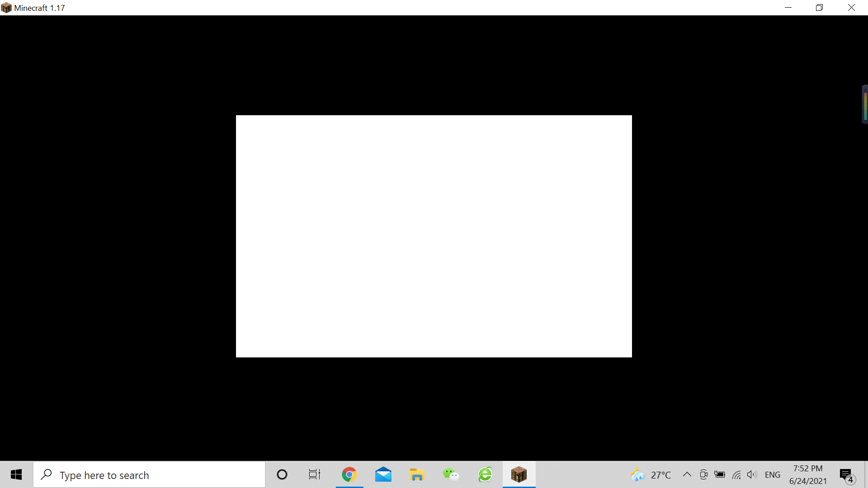Click the Minecraft block icon in title bar

click(x=6, y=8)
